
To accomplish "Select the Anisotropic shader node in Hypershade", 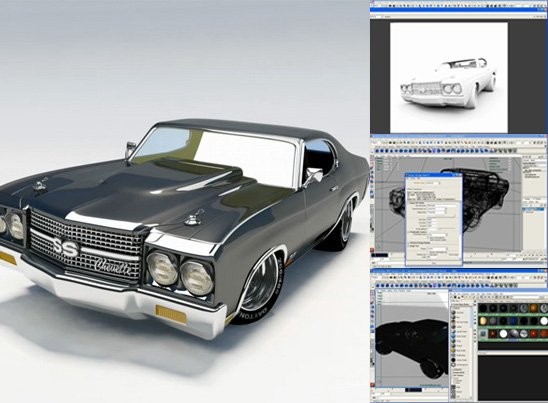I will (x=453, y=312).
